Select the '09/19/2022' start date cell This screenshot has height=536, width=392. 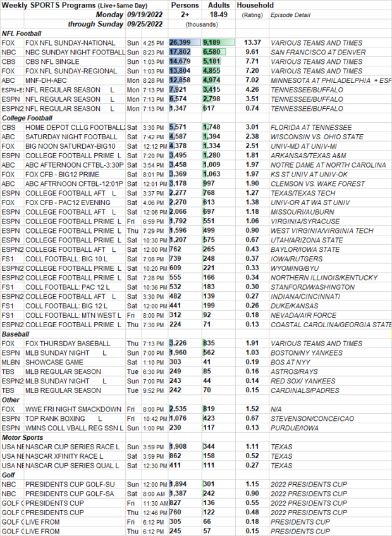tap(145, 15)
